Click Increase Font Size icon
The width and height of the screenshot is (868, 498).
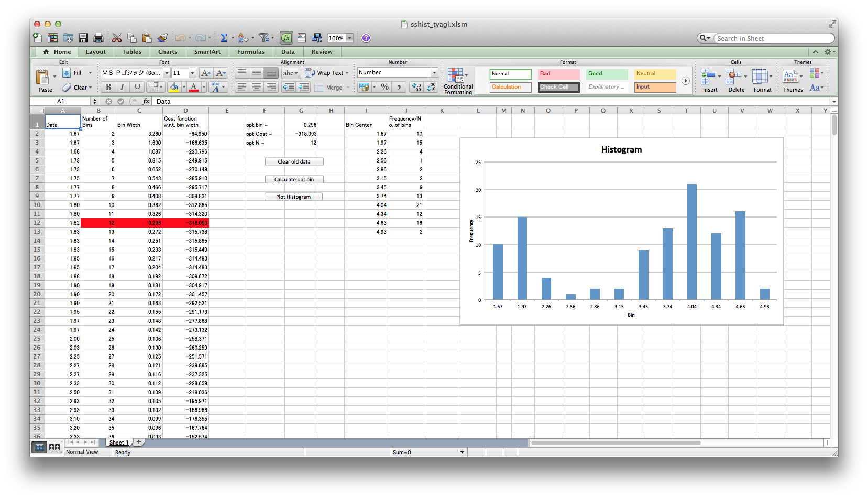(206, 73)
